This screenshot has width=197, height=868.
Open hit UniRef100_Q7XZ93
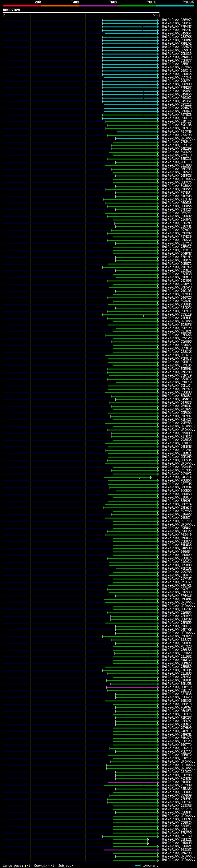[x=177, y=135]
